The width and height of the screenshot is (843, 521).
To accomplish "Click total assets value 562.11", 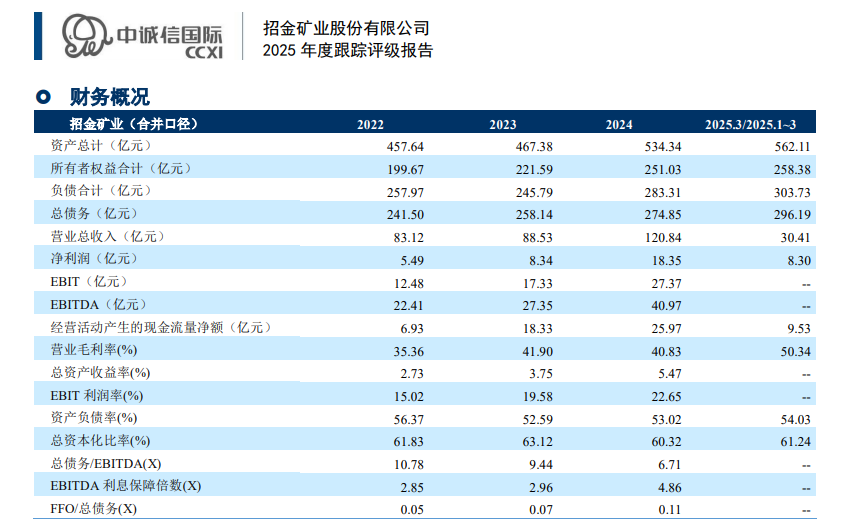I will (792, 147).
